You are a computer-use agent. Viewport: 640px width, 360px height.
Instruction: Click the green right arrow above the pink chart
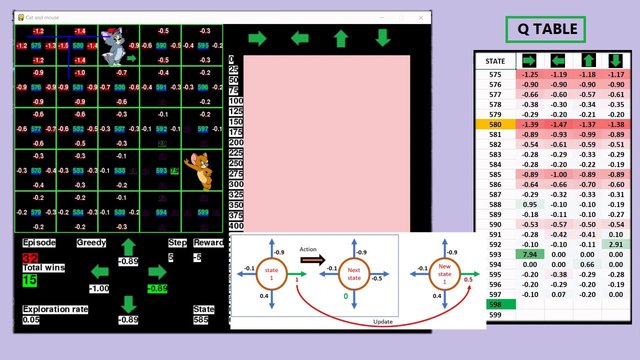257,38
